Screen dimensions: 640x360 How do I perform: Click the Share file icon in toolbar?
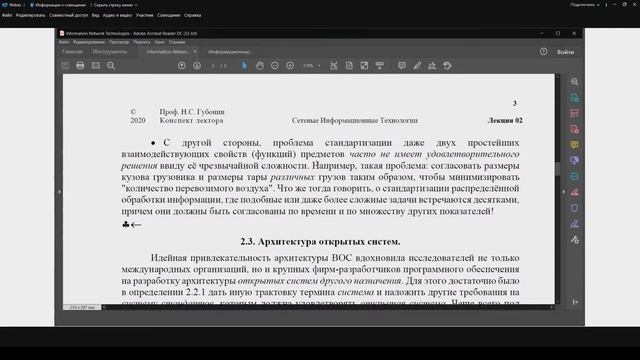(x=447, y=66)
